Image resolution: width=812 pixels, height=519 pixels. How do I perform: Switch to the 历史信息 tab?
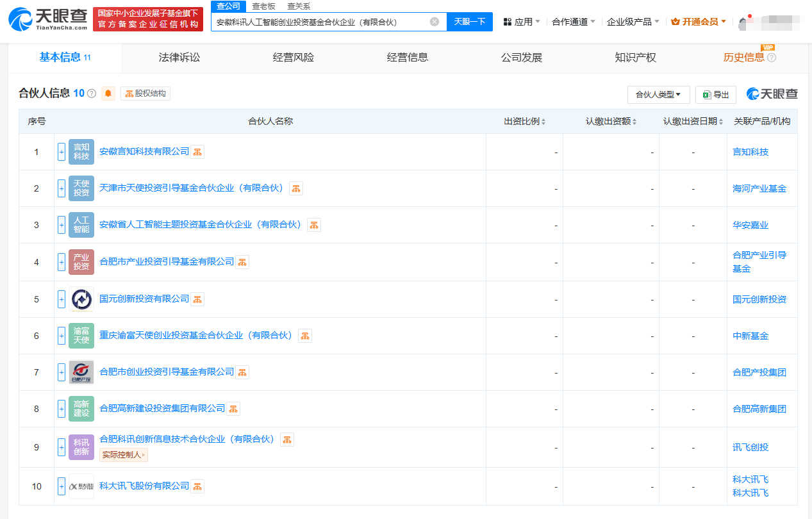click(x=743, y=58)
